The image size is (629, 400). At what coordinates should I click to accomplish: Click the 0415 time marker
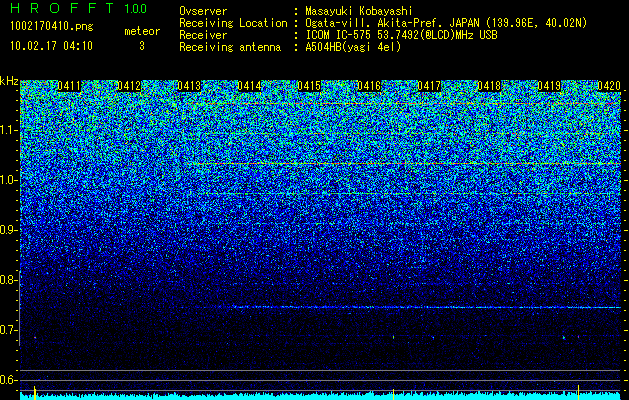[x=309, y=86]
